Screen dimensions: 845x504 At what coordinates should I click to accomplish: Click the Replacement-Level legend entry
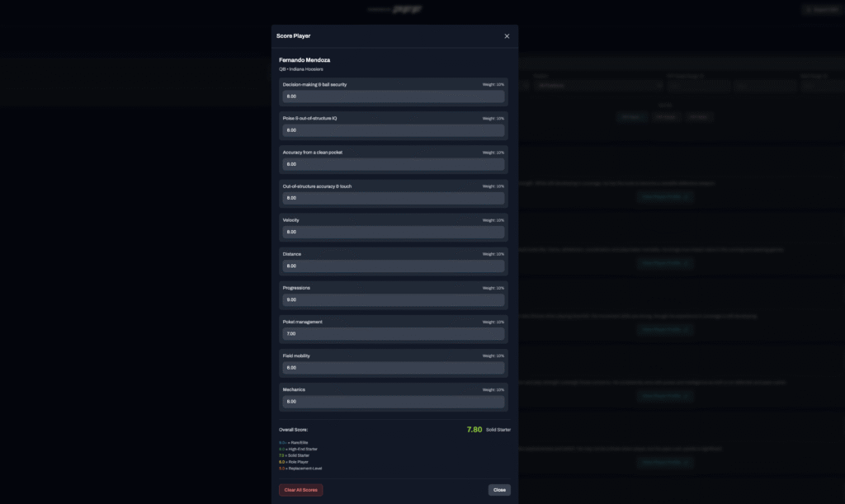point(302,469)
